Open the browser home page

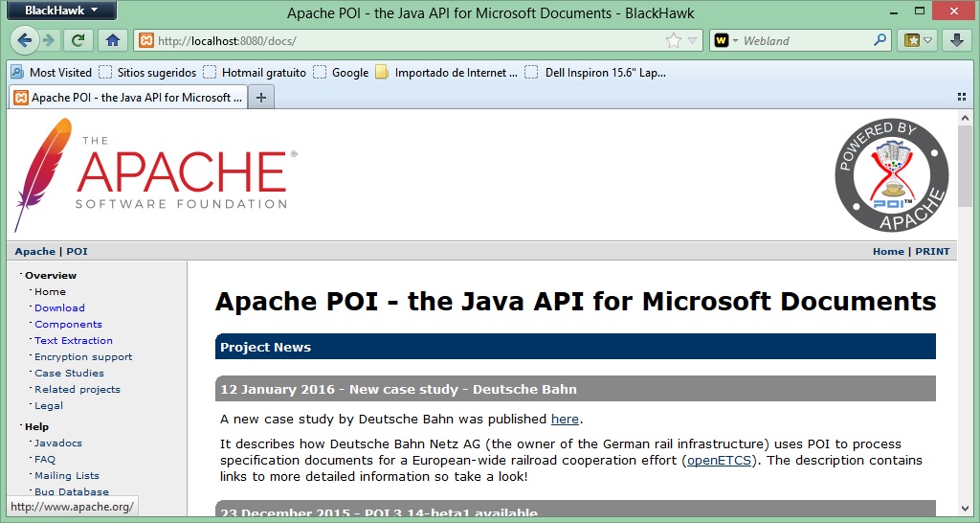pyautogui.click(x=113, y=40)
